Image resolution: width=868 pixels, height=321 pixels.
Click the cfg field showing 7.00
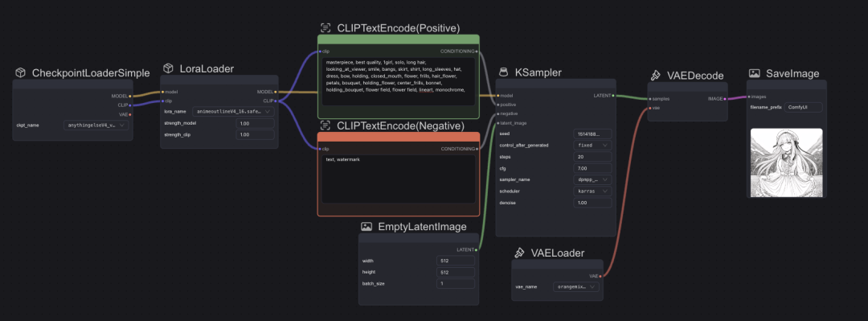pos(592,168)
